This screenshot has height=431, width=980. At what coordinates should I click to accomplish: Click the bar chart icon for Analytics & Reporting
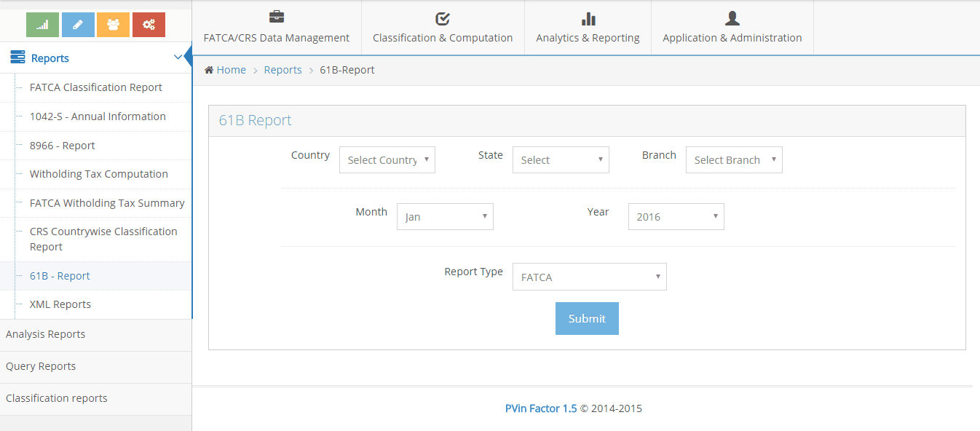tap(588, 18)
